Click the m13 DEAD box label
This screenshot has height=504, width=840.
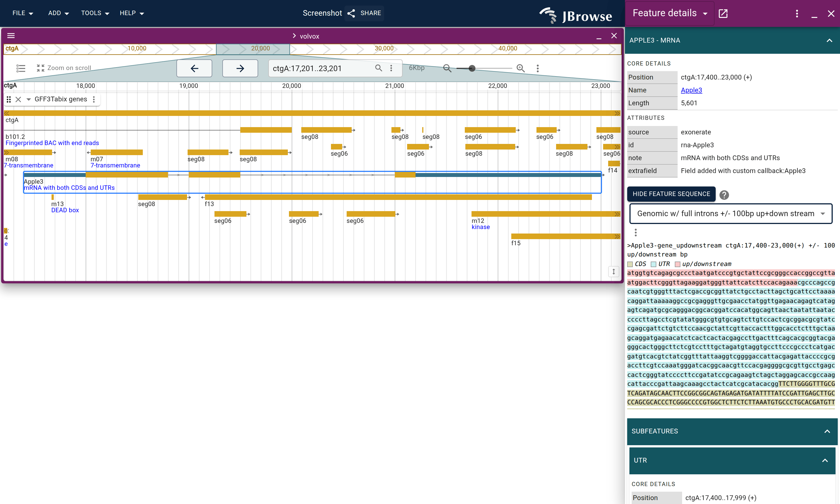[x=65, y=210]
